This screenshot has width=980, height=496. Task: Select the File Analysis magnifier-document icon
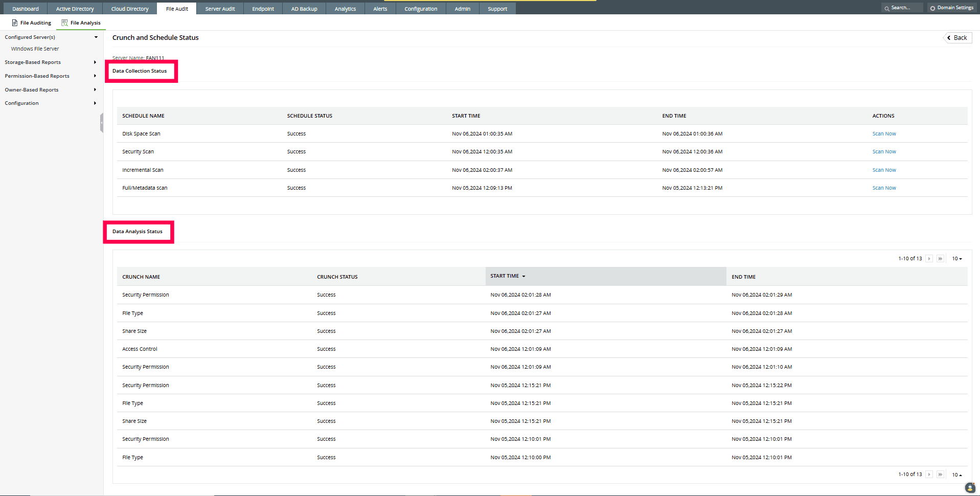(64, 22)
